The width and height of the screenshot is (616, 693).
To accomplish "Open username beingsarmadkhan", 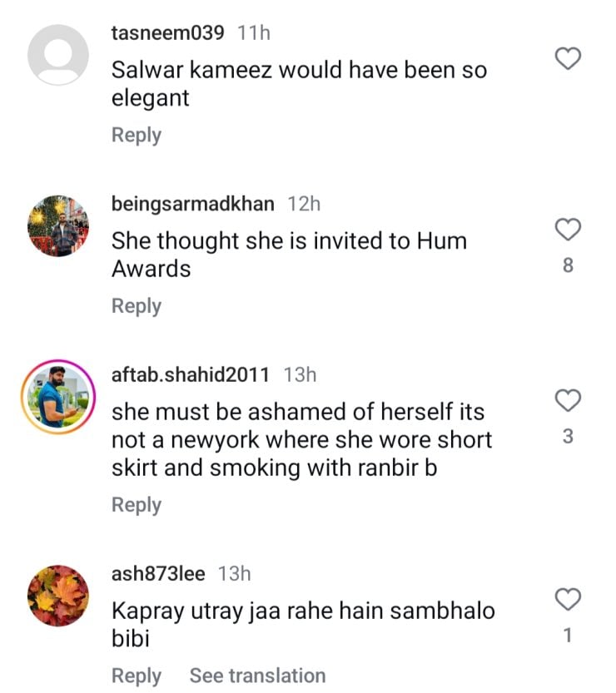I will [x=192, y=204].
